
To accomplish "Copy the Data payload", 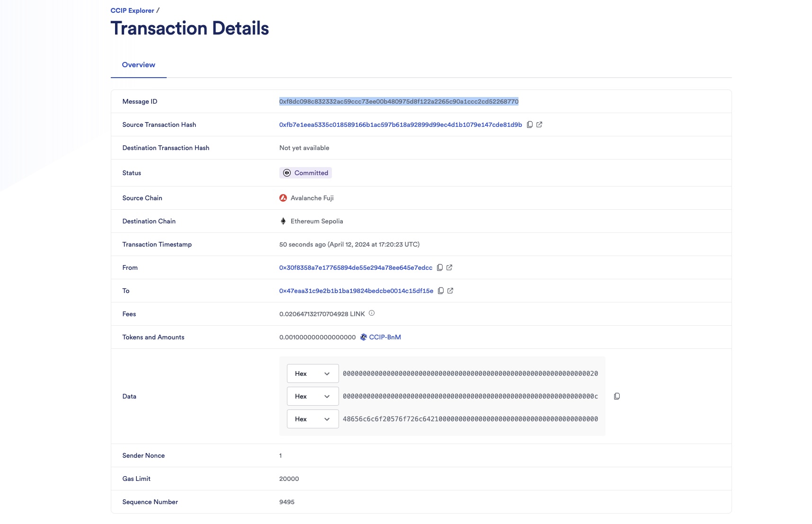I will pyautogui.click(x=617, y=396).
